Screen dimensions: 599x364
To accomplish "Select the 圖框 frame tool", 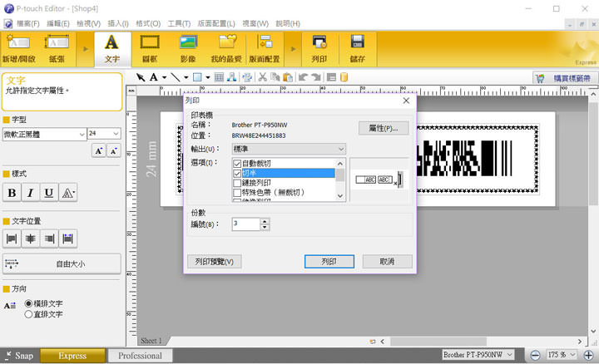I will coord(150,50).
